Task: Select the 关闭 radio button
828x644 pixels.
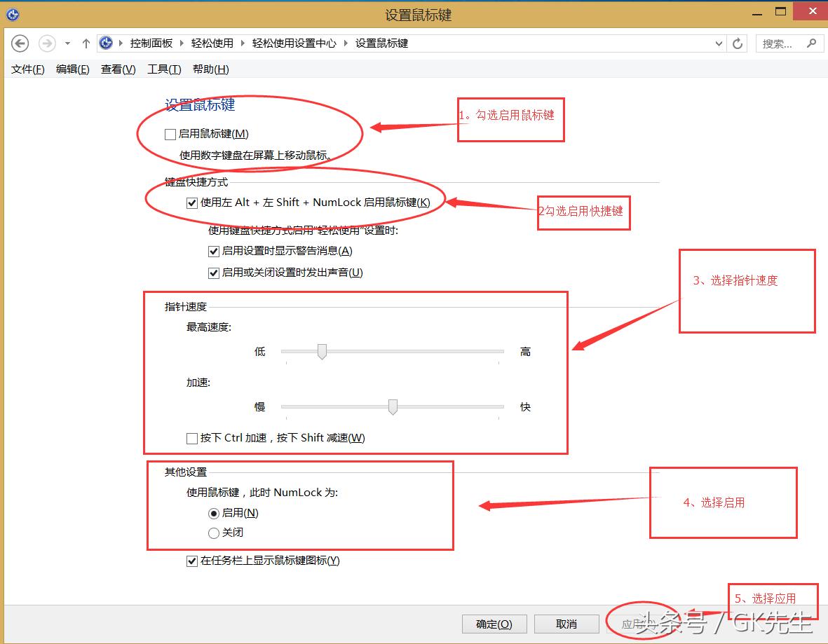Action: (x=213, y=533)
